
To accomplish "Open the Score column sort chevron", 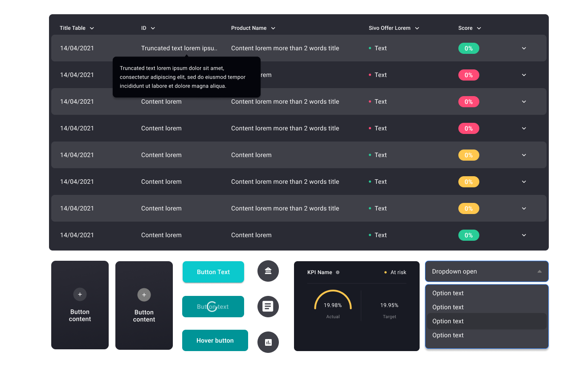I will [x=479, y=28].
